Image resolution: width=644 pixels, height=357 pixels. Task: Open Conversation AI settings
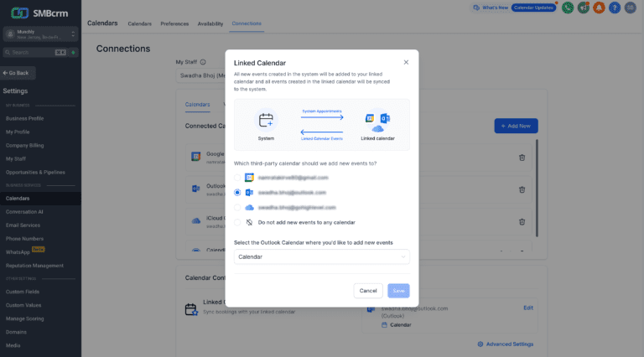pos(24,212)
